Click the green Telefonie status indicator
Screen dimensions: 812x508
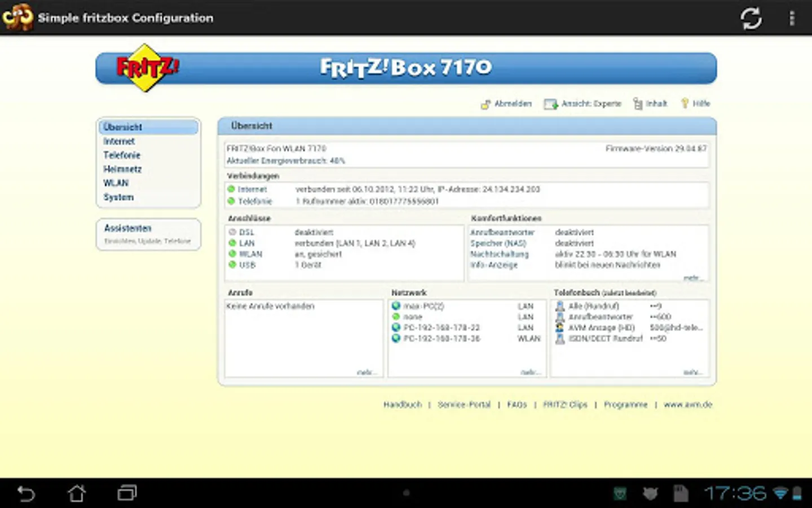[x=231, y=201]
